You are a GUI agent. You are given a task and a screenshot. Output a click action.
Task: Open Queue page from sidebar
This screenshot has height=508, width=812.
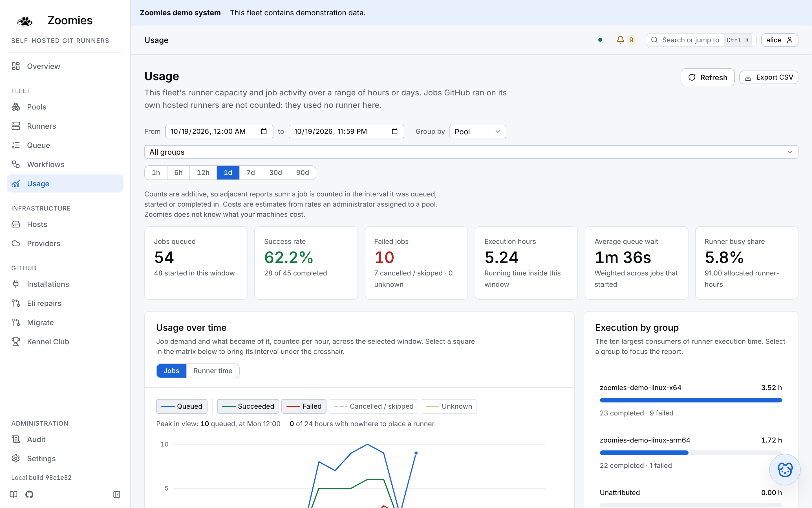click(x=65, y=145)
